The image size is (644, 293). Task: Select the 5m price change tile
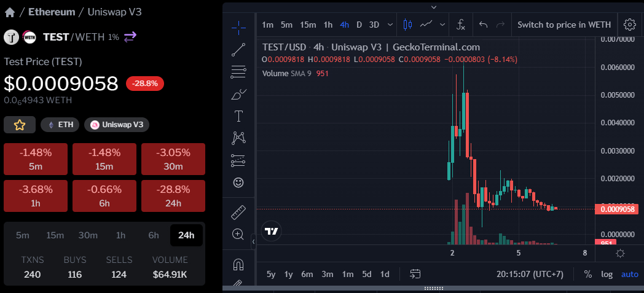[x=36, y=159]
